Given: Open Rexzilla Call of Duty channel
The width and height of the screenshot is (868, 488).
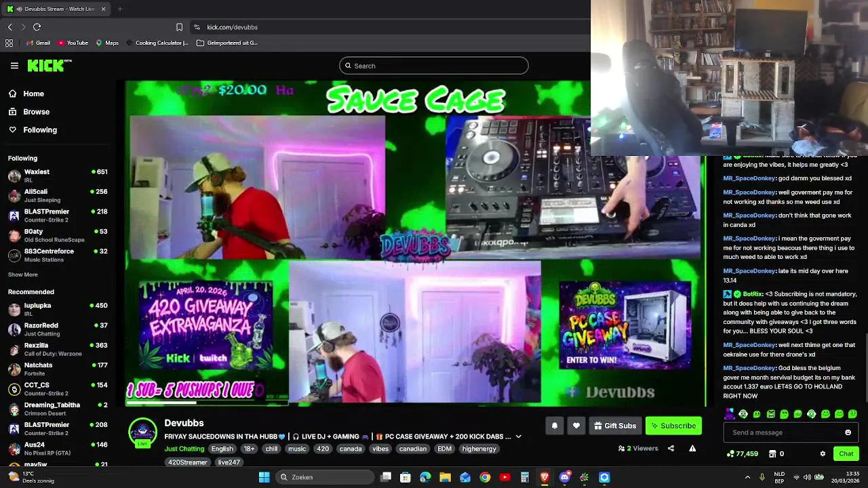Looking at the screenshot, I should pos(58,349).
